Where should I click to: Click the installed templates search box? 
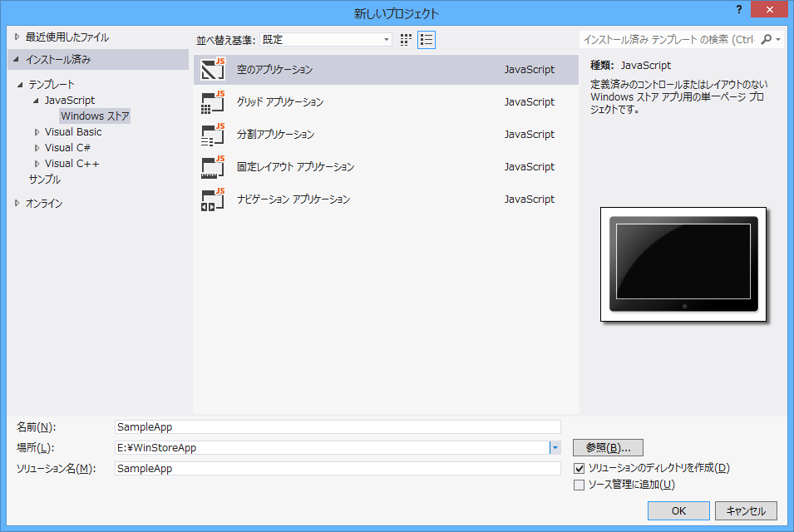coord(669,39)
